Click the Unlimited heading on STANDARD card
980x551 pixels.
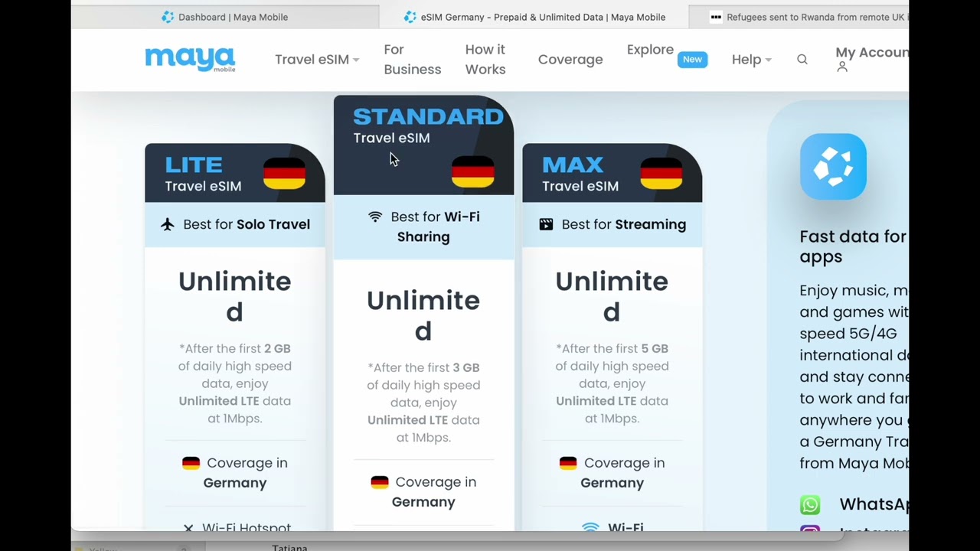pyautogui.click(x=423, y=315)
